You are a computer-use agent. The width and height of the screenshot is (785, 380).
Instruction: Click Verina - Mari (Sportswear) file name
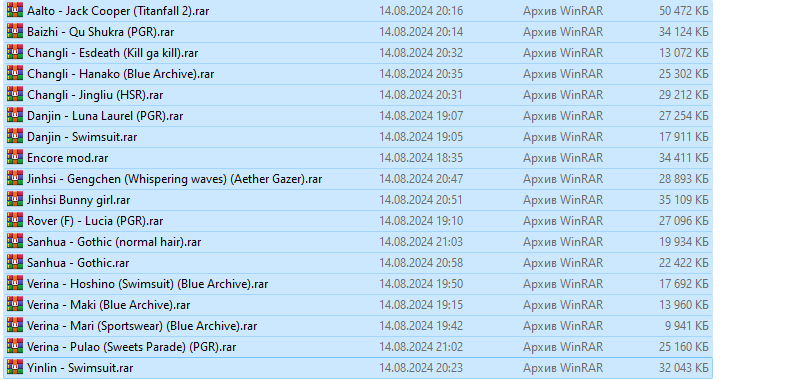pos(142,326)
